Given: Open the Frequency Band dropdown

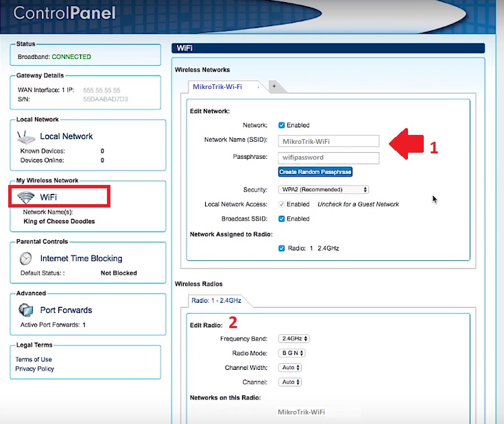Looking at the screenshot, I should (293, 338).
